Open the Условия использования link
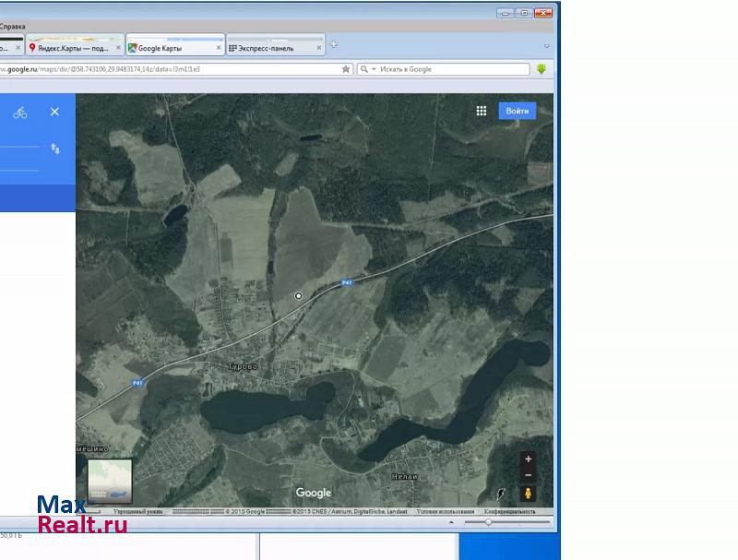Screen dimensions: 738x560 point(444,511)
